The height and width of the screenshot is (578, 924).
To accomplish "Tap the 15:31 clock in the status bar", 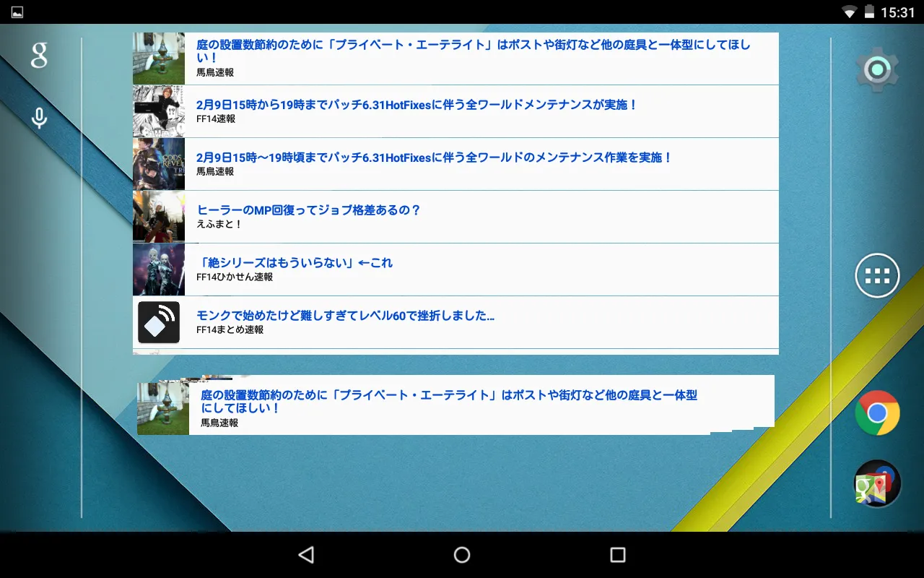I will [x=897, y=12].
